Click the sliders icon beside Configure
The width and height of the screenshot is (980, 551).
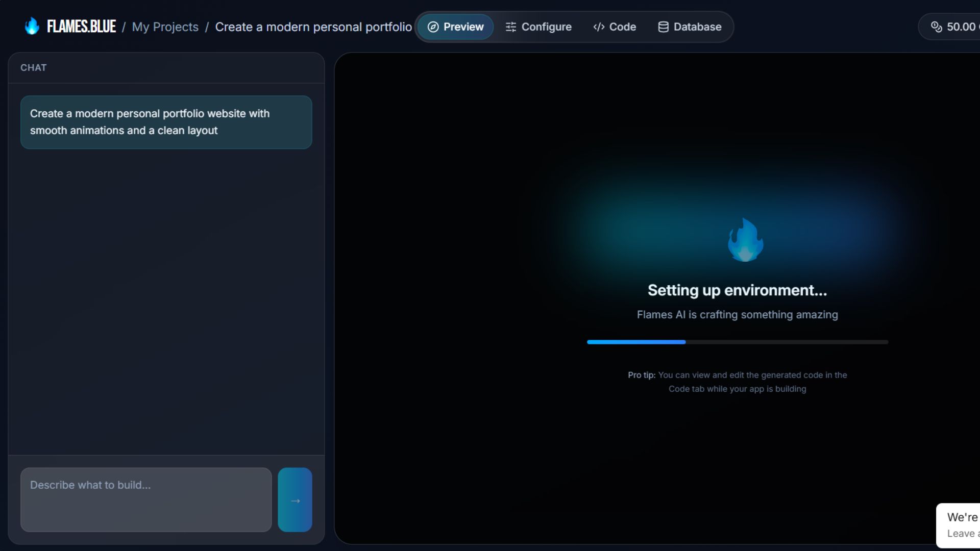(x=510, y=27)
